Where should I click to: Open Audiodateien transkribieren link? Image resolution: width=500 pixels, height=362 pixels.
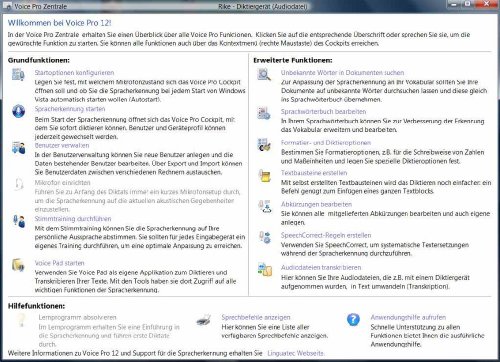[x=321, y=268]
